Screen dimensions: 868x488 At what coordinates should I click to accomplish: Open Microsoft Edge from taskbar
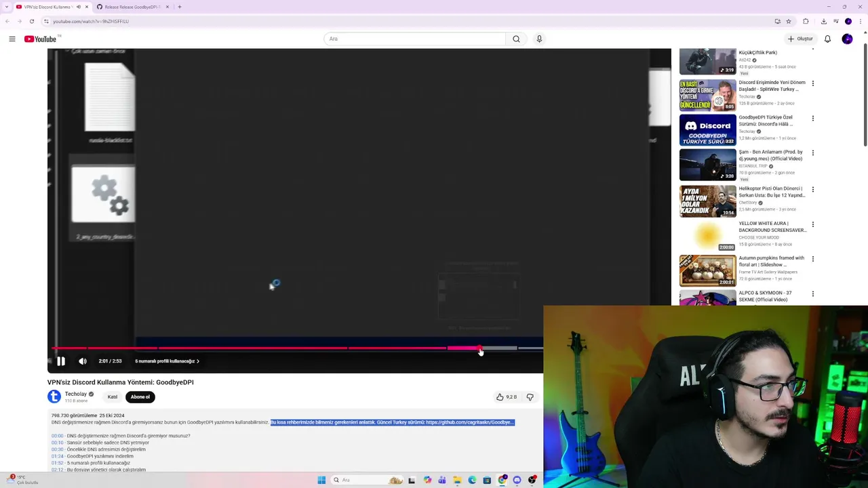pyautogui.click(x=472, y=480)
